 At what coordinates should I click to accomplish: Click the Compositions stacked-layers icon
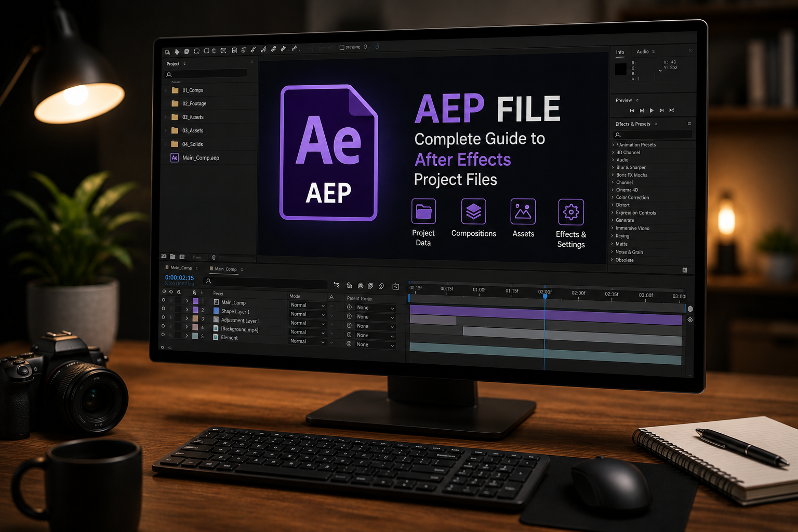click(473, 211)
